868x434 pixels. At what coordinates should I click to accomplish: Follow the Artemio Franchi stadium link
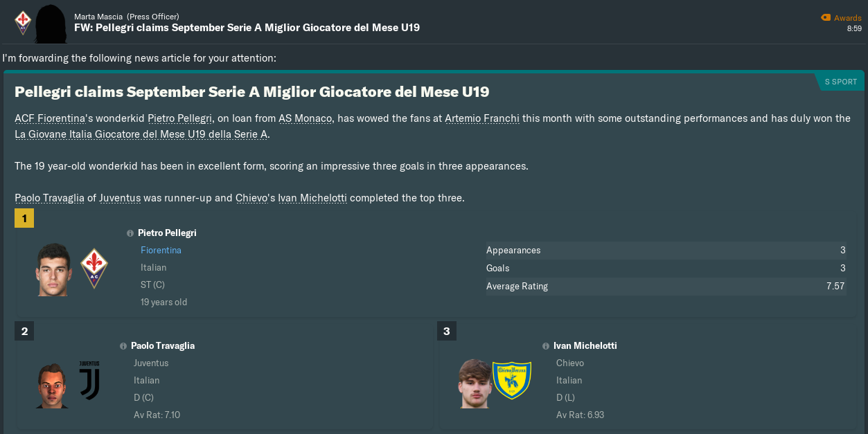(481, 118)
